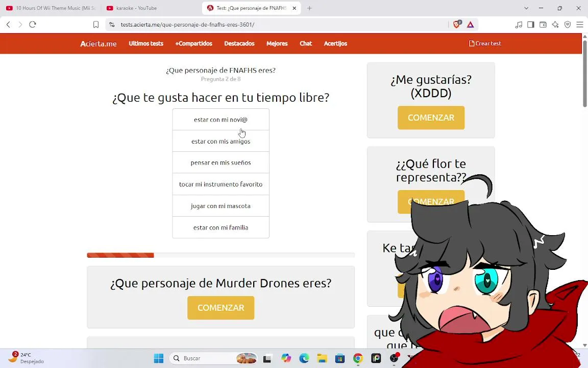Image resolution: width=588 pixels, height=368 pixels.
Task: Open Task View on taskbar
Action: click(x=267, y=358)
